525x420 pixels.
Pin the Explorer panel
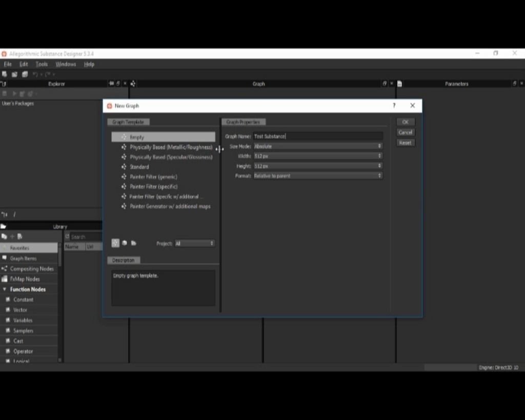coord(111,84)
